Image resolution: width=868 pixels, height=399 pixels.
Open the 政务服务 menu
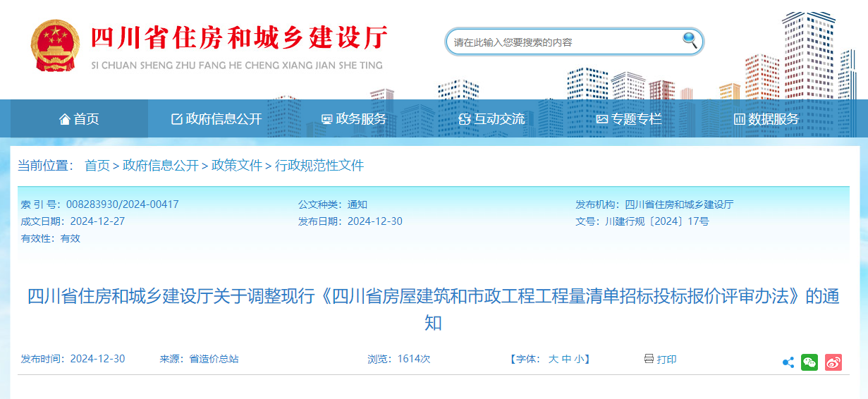coord(354,119)
